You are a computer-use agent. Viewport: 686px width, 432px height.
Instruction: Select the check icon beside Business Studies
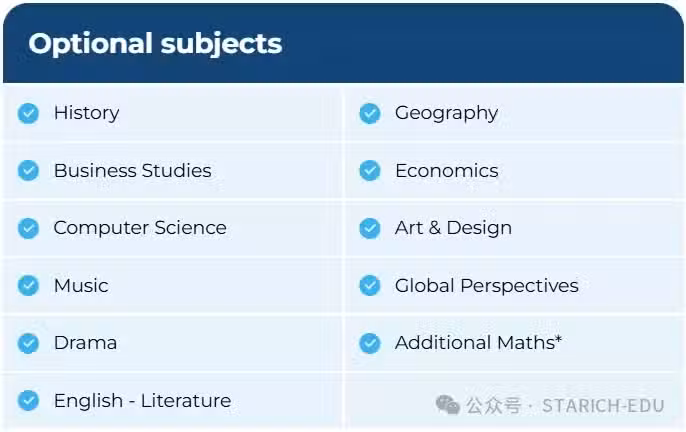(28, 171)
